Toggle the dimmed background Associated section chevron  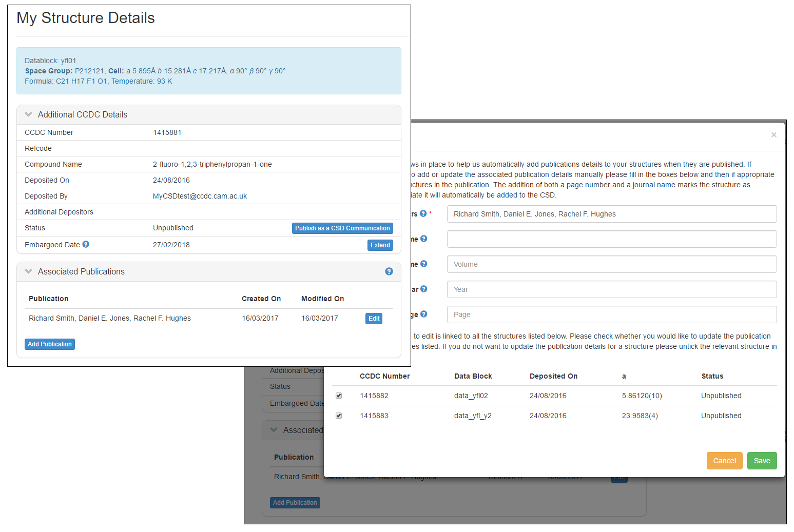point(274,430)
